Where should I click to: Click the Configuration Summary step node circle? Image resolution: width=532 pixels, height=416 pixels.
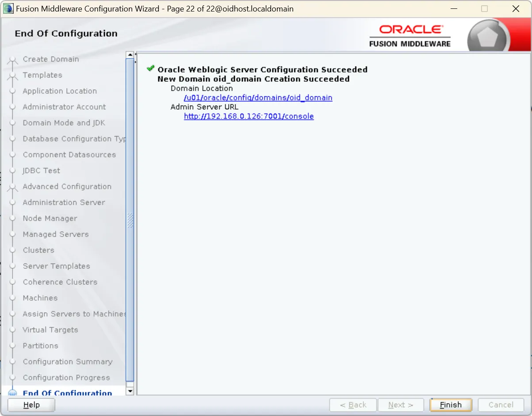coord(12,362)
